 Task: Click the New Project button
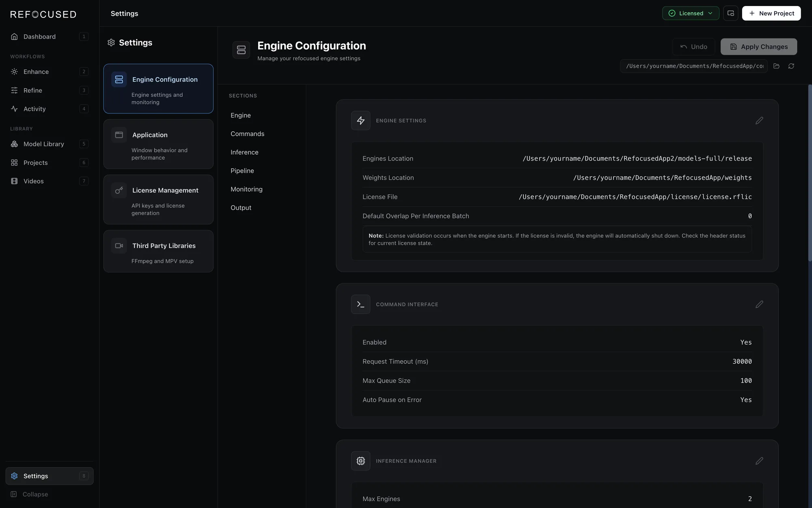click(771, 13)
